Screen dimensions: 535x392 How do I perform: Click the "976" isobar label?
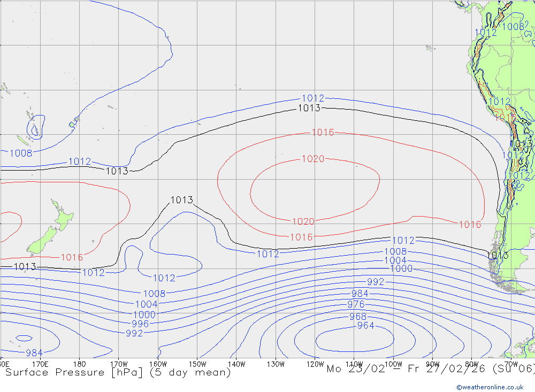point(356,304)
